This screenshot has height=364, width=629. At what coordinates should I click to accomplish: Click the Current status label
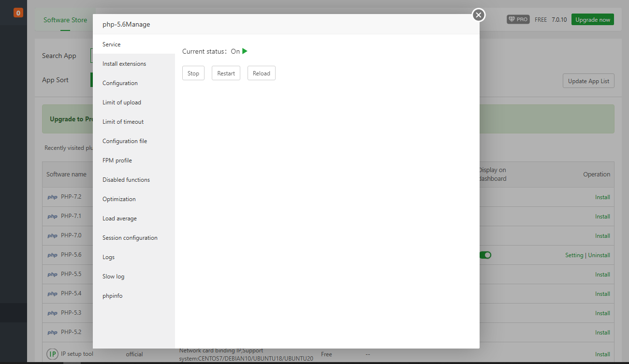(204, 51)
